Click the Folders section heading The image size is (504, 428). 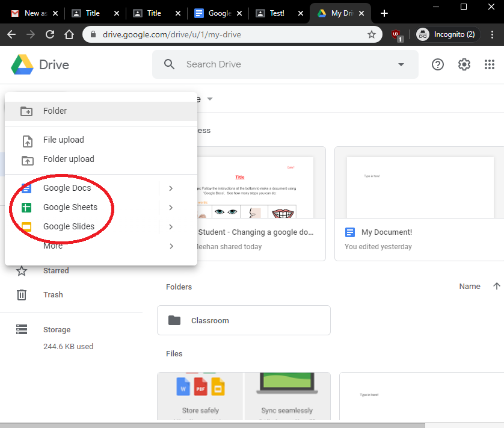[179, 287]
